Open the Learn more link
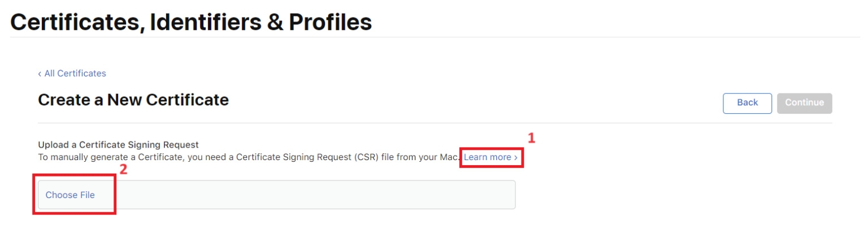Screen dimensions: 868x241 (x=487, y=157)
